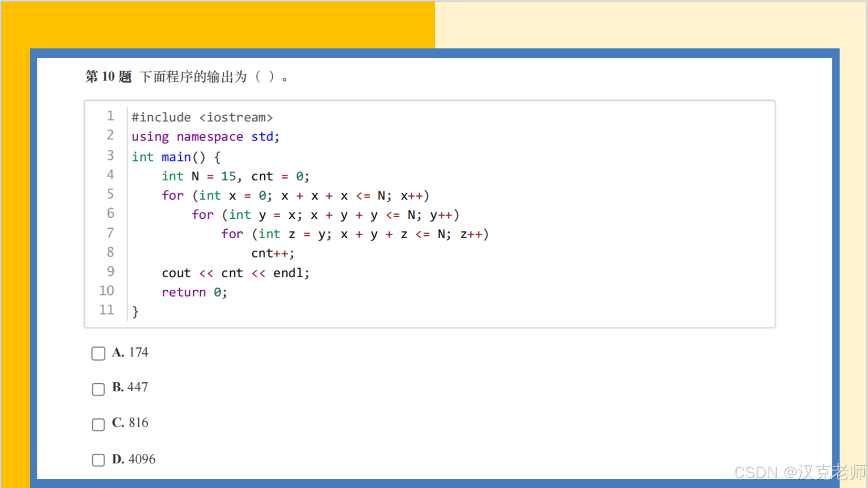Mark the checkbox for option D. 4096
This screenshot has width=868, height=488.
pyautogui.click(x=98, y=460)
